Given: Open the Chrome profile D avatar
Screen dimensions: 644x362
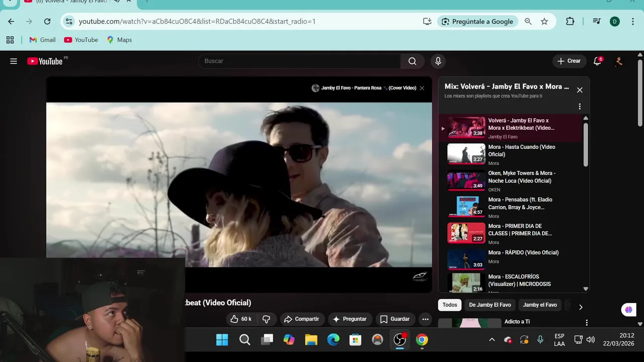Looking at the screenshot, I should coord(614,21).
